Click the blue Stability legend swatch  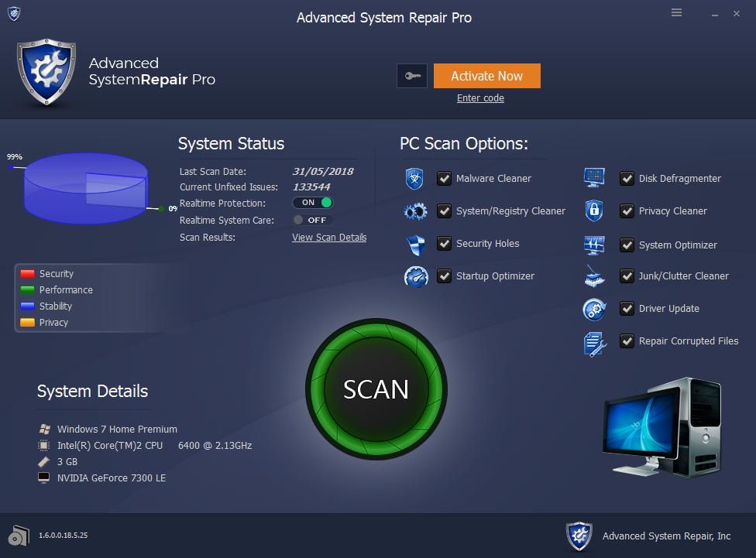click(27, 306)
